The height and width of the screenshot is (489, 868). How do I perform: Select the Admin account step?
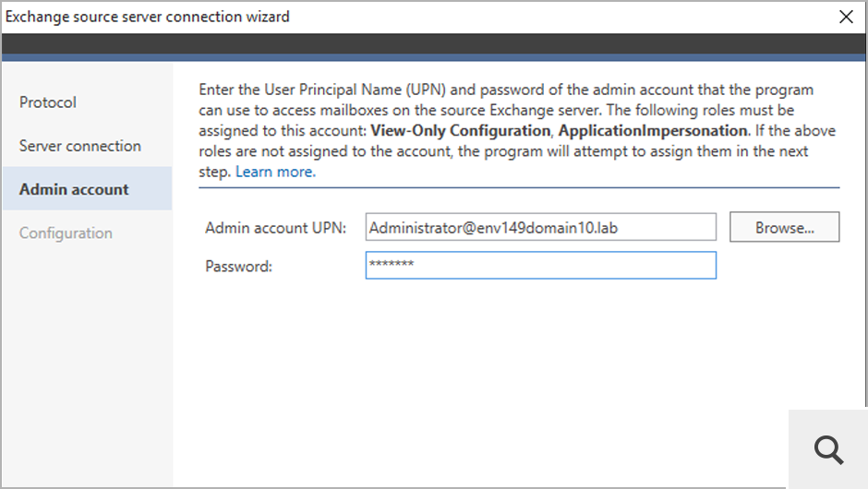tap(87, 188)
